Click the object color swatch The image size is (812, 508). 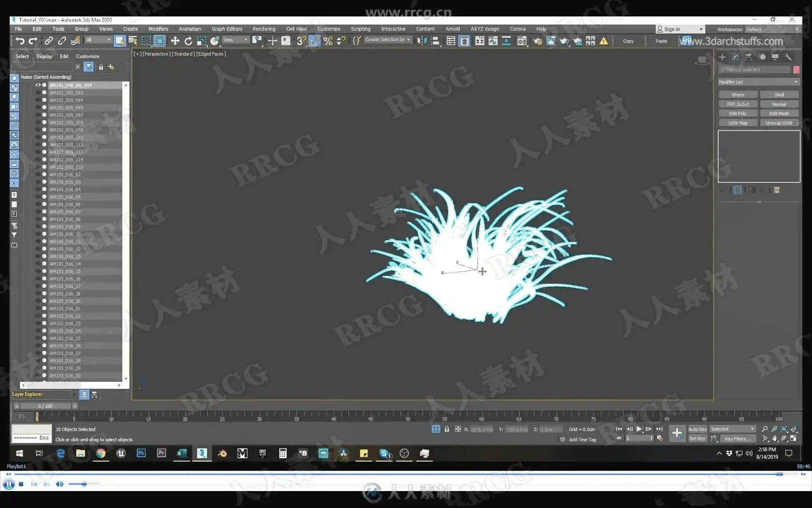click(796, 70)
